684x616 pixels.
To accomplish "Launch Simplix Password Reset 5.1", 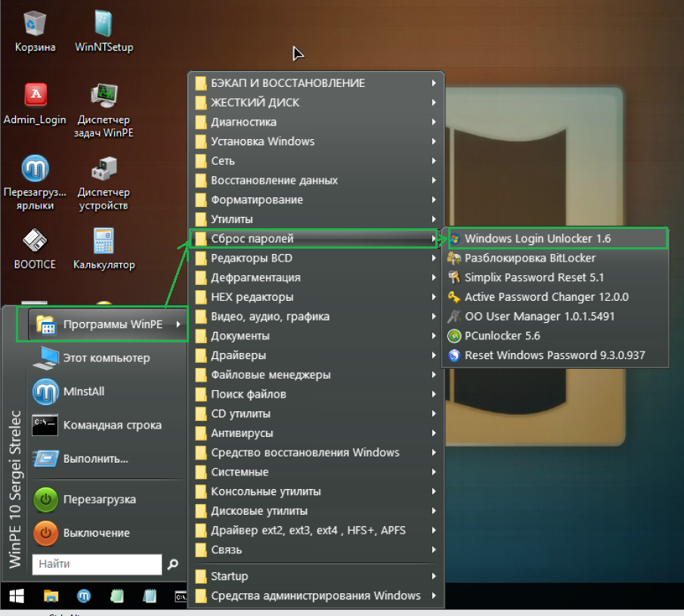I will coord(555,277).
